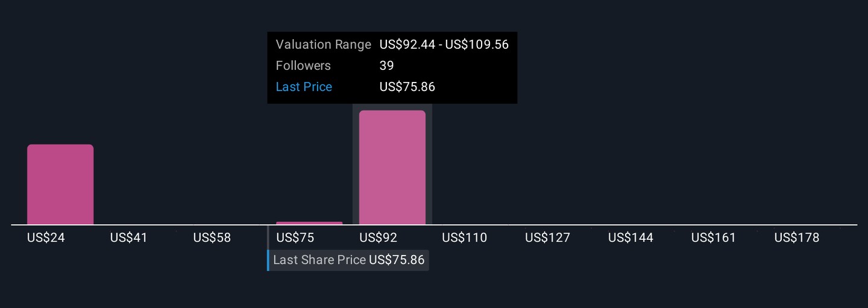Image resolution: width=868 pixels, height=308 pixels.
Task: Click the US$161 axis label
Action: [x=714, y=237]
